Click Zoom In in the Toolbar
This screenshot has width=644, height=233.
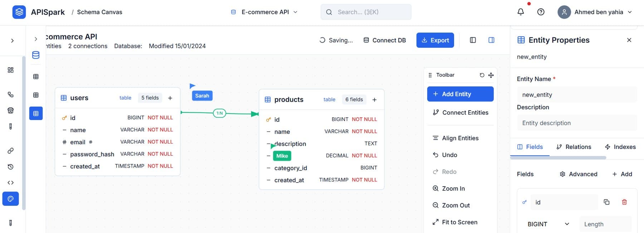(x=460, y=189)
